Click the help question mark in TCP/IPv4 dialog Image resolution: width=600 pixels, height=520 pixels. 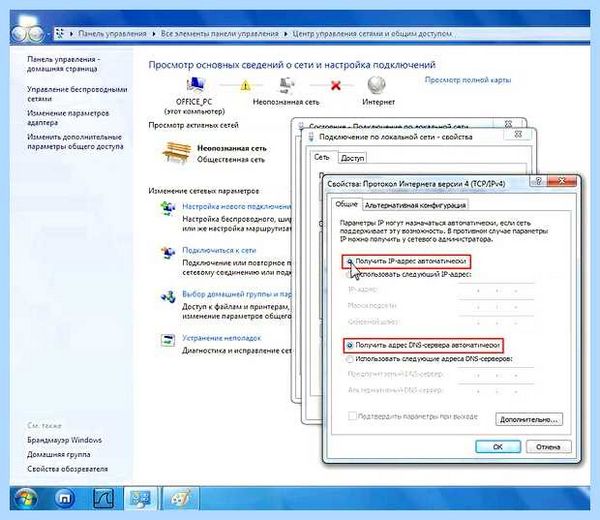539,181
